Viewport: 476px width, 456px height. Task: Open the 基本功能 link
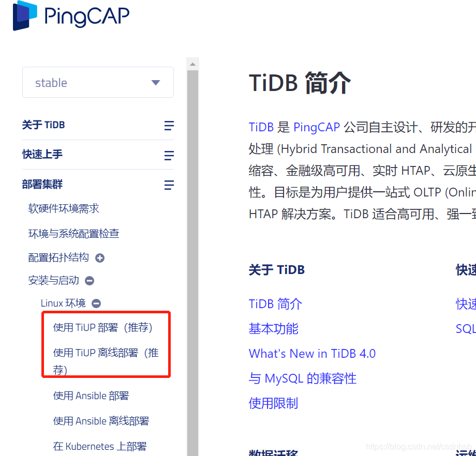point(274,329)
